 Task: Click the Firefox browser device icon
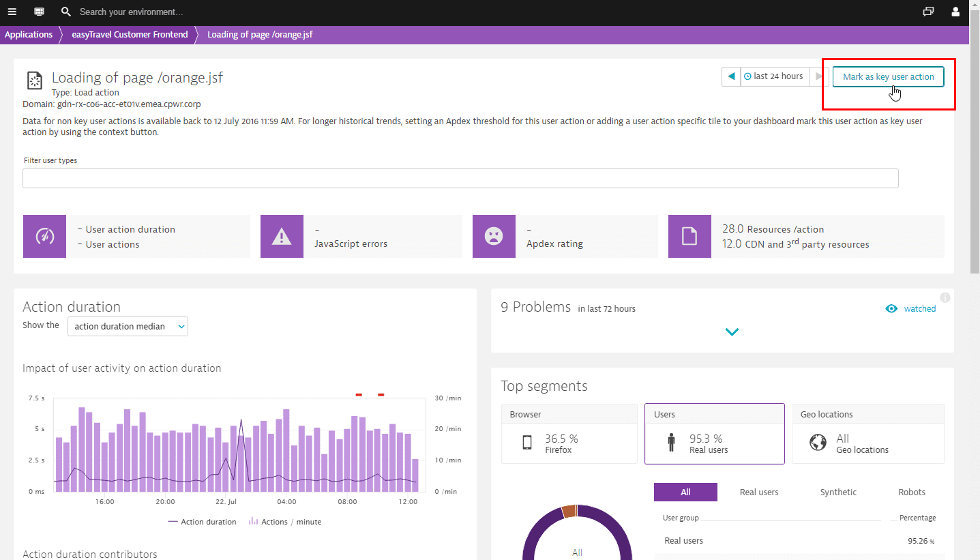pyautogui.click(x=527, y=443)
